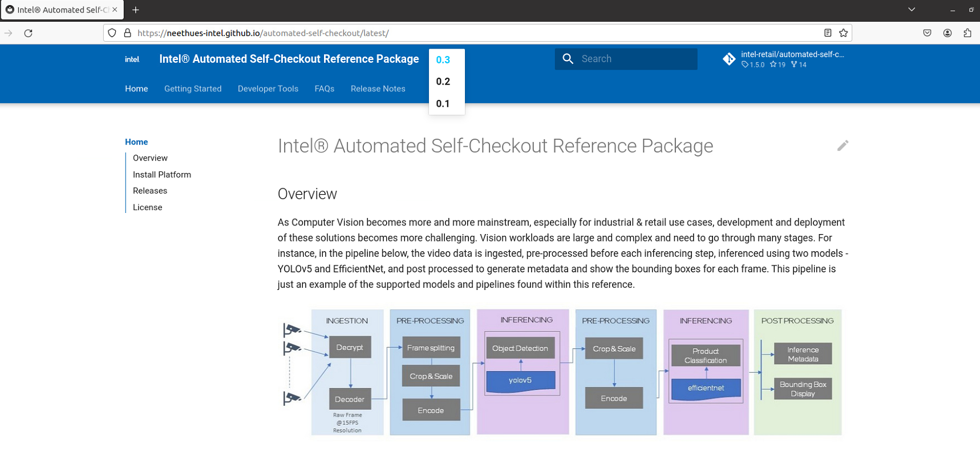Open the FAQs tab
This screenshot has height=451, width=980.
325,88
